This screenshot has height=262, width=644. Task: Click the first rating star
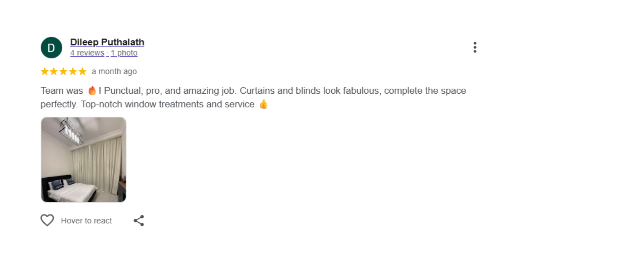(45, 71)
